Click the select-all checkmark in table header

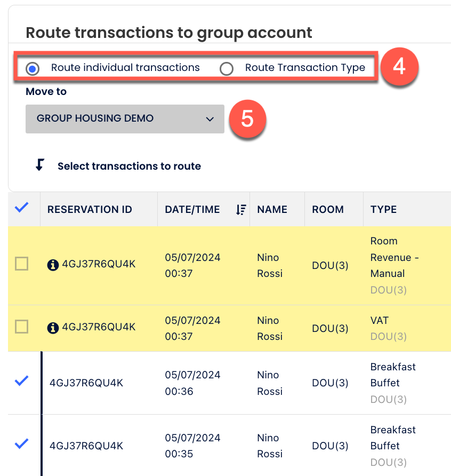(x=22, y=209)
